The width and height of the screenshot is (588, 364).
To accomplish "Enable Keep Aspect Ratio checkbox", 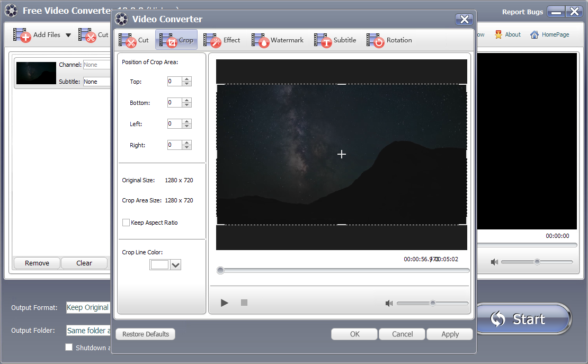I will pyautogui.click(x=126, y=223).
